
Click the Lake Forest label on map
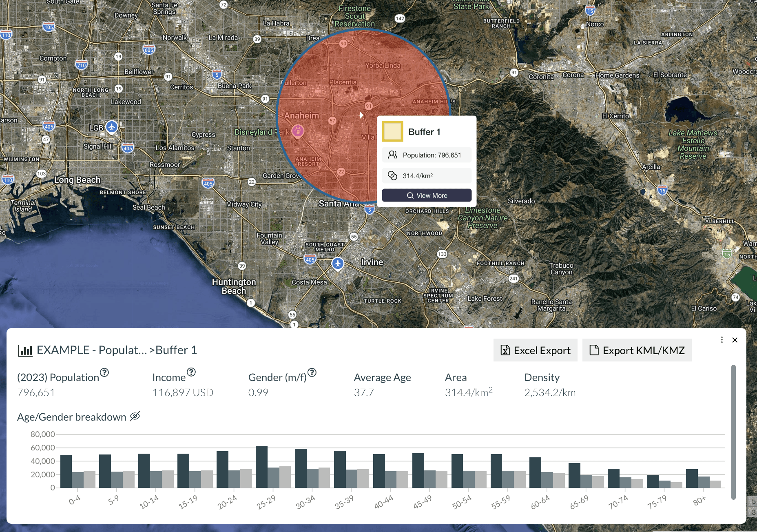(485, 299)
